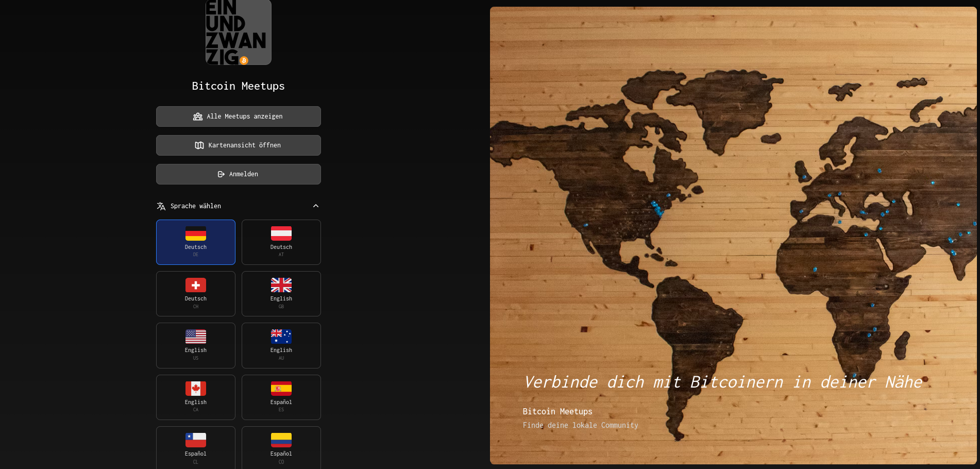Click the Einundzwanzig logo

coord(238,32)
